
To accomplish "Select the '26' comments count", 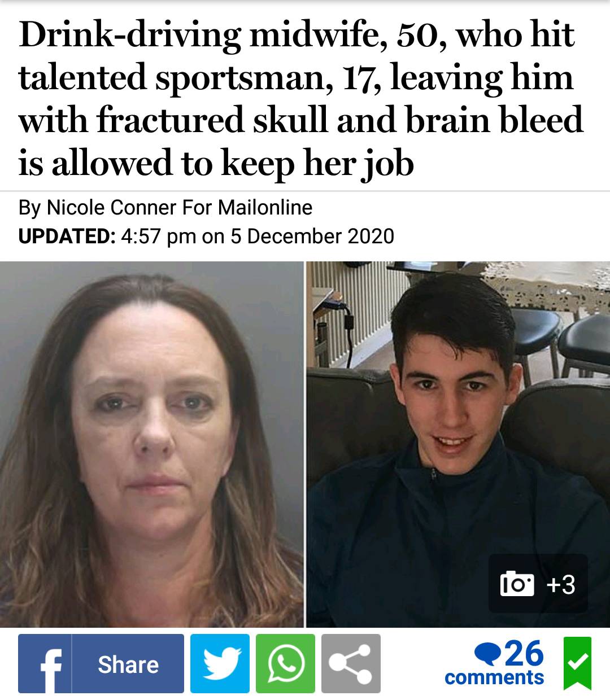I will (523, 653).
